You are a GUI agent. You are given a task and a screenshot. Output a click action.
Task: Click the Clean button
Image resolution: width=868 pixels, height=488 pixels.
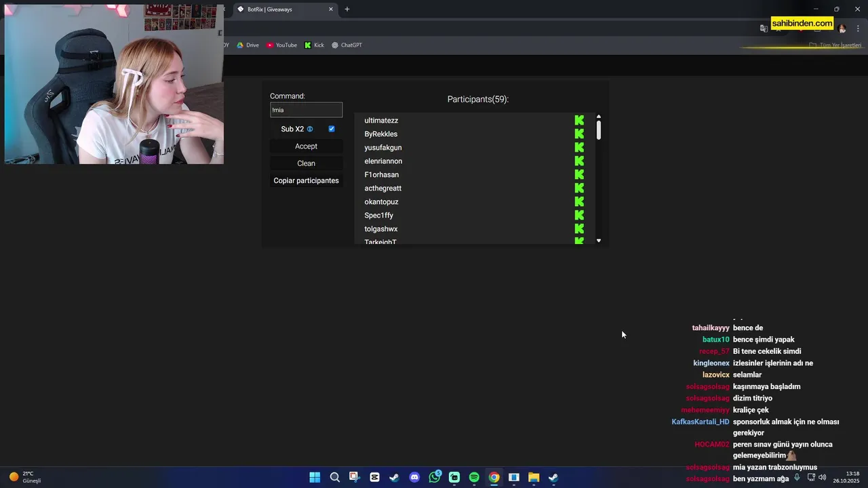(306, 163)
